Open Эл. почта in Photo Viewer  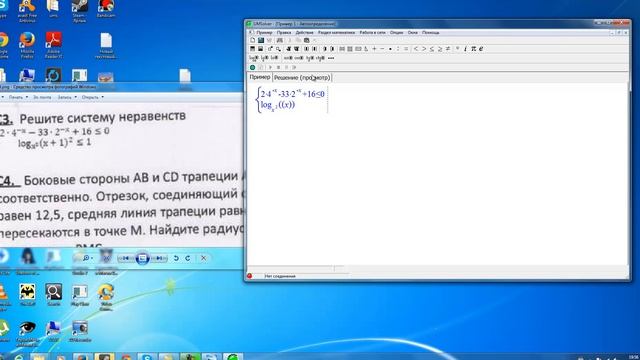coord(42,97)
